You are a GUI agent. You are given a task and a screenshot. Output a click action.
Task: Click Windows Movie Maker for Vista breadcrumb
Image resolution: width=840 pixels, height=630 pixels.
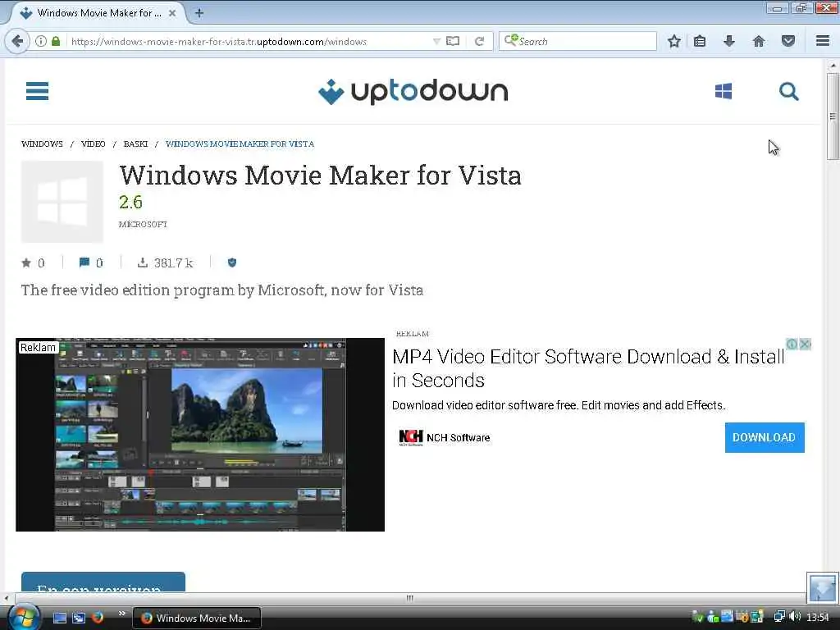click(x=240, y=144)
